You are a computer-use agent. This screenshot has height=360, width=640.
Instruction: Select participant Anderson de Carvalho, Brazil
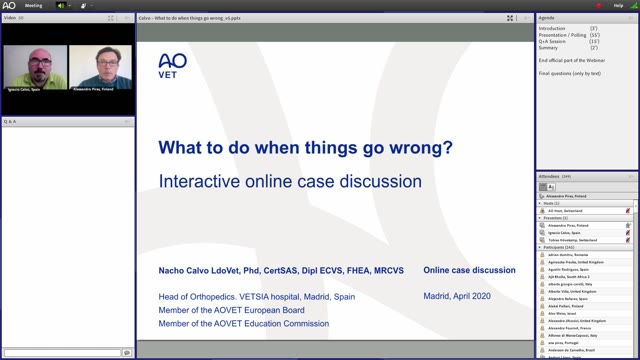tap(571, 350)
